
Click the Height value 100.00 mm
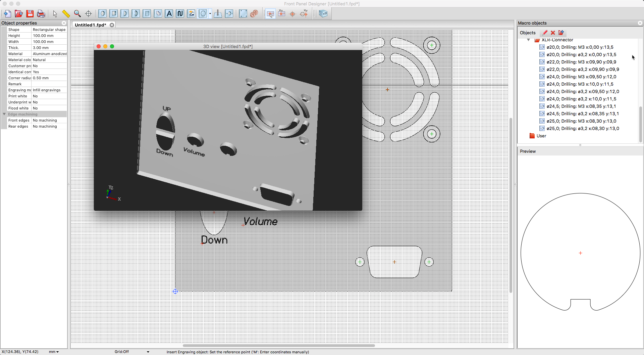49,36
